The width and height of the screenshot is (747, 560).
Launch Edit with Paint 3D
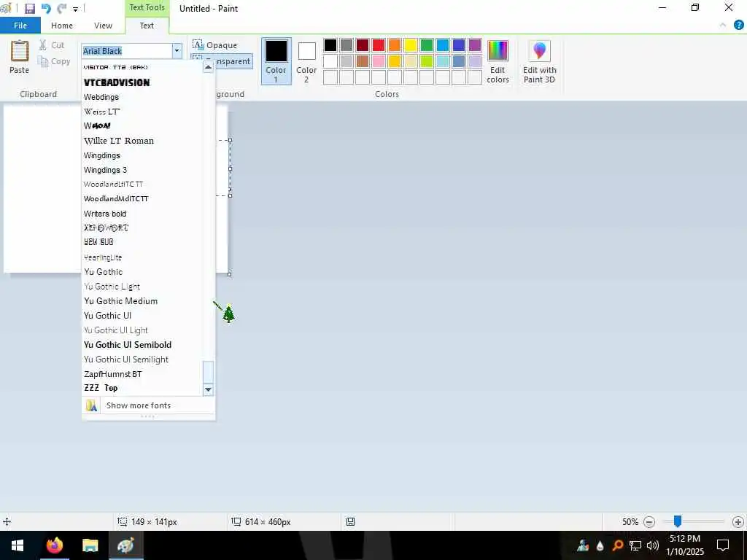539,61
